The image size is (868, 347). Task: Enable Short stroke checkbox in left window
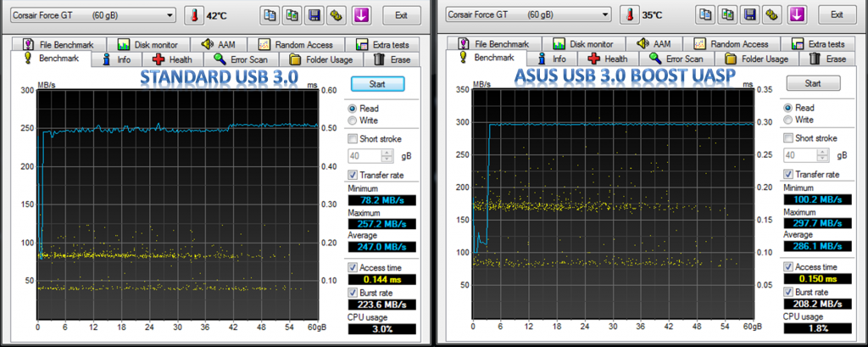353,139
